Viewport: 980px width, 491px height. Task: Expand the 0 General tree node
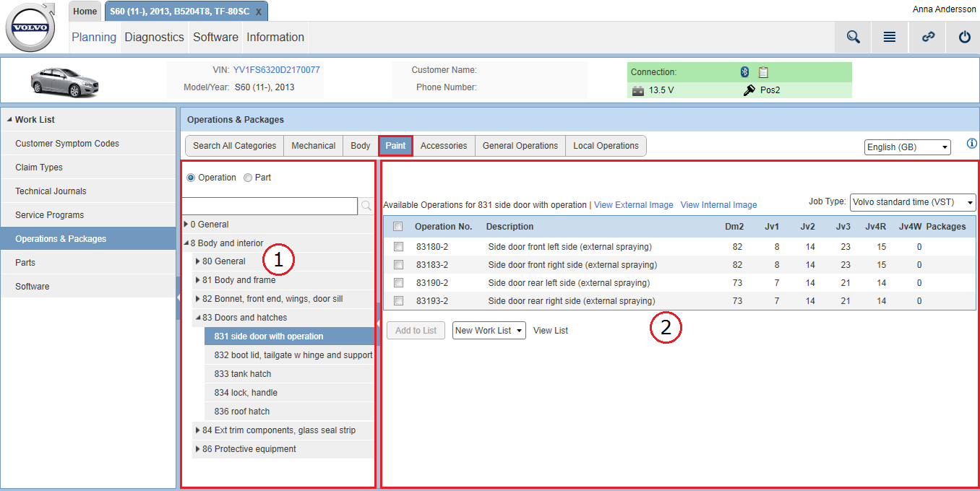point(186,225)
